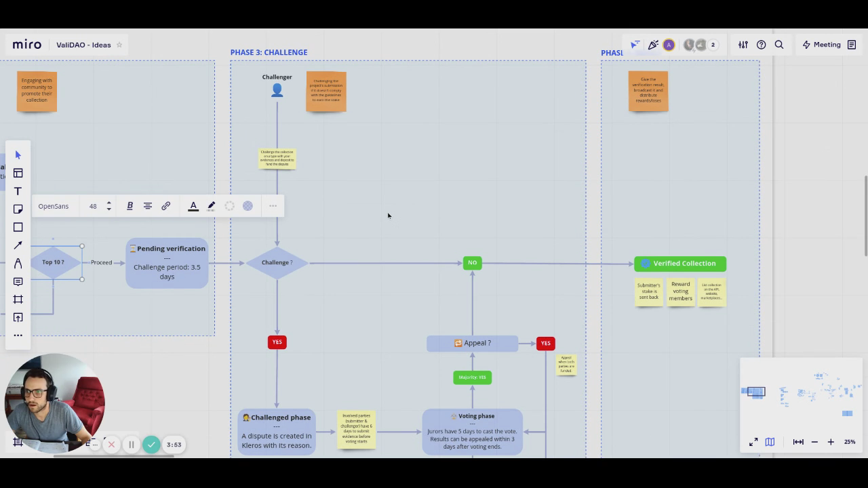The height and width of the screenshot is (488, 868).
Task: Click the 3:53 recording timer
Action: point(174,445)
